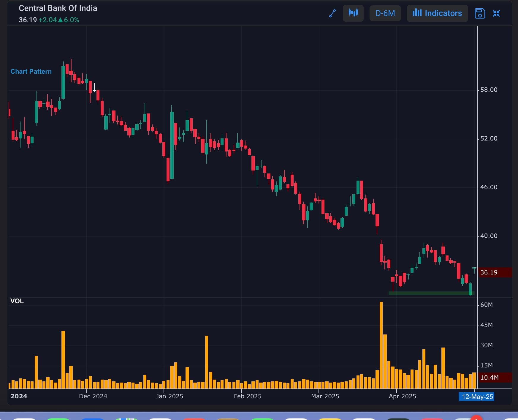Click the 58.00 price axis label
Screen dimensions: 518x420
click(489, 90)
